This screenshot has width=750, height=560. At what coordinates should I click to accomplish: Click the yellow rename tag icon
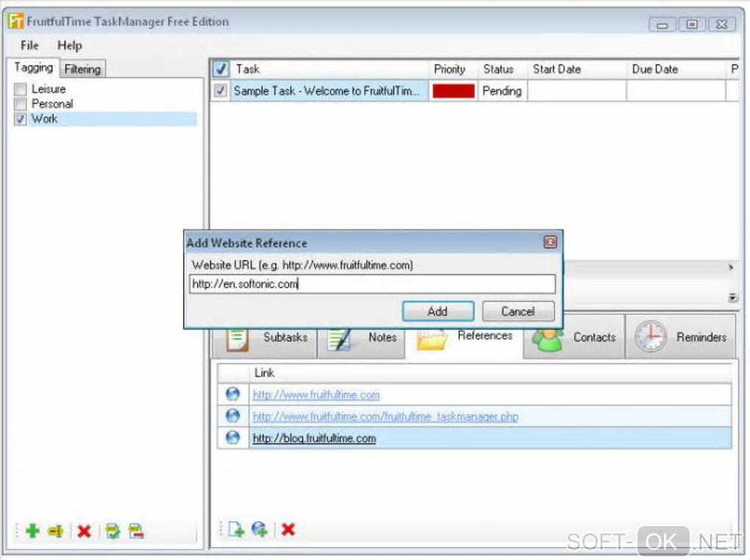click(56, 531)
